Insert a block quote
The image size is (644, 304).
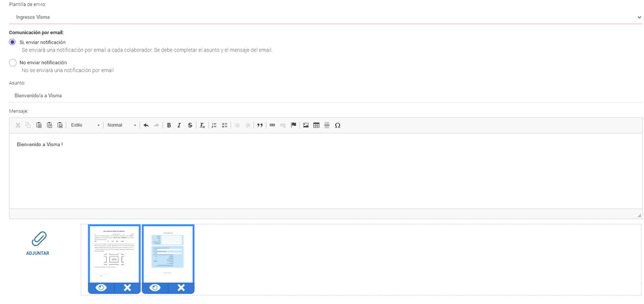click(260, 126)
